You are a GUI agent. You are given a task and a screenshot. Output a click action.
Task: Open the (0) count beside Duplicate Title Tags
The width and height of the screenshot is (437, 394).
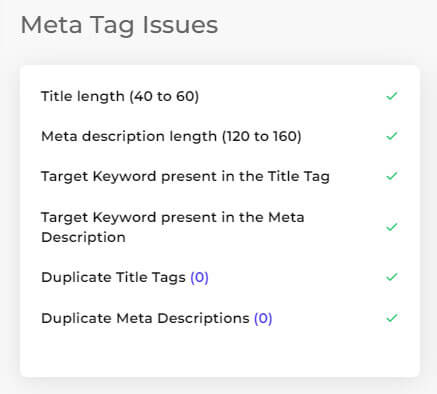pos(199,277)
